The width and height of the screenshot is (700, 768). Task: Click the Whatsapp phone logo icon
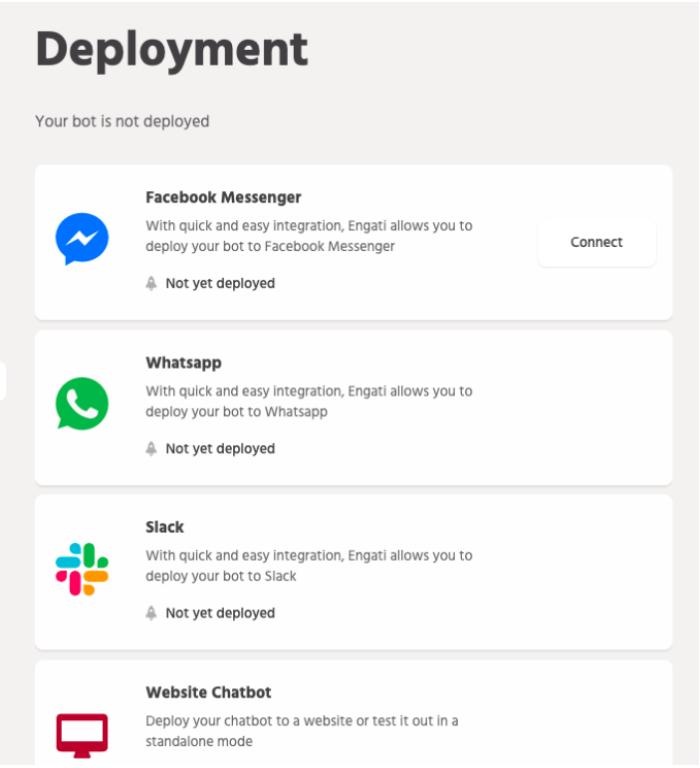(83, 403)
